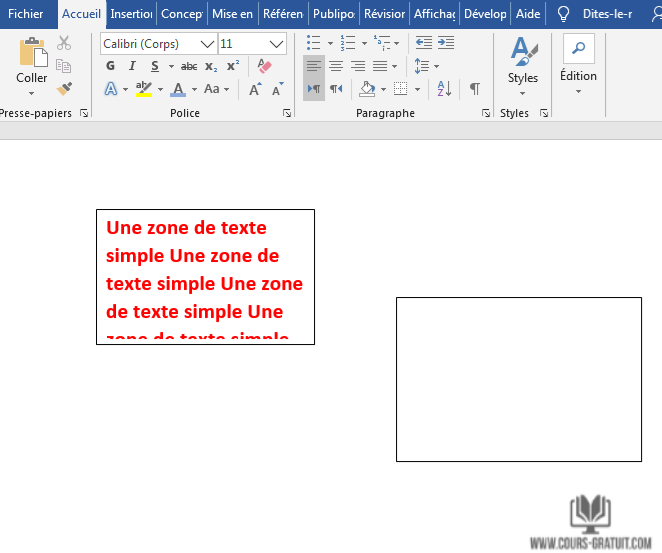
Task: Show paragraph marks (pilcrow icon)
Action: (474, 89)
